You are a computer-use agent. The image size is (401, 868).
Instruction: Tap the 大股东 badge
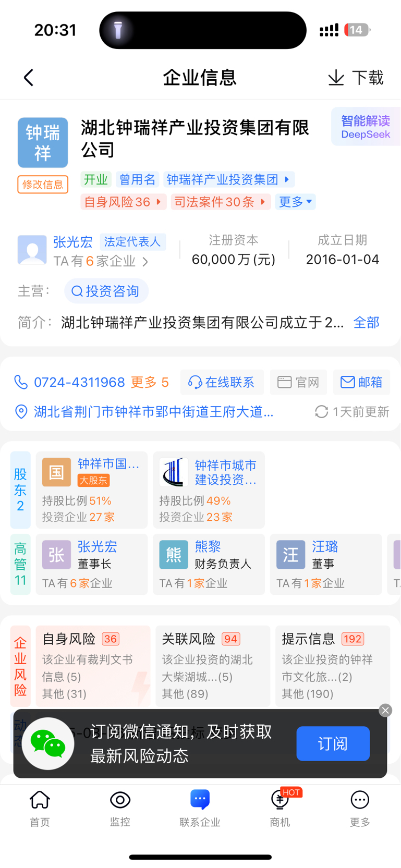[93, 481]
